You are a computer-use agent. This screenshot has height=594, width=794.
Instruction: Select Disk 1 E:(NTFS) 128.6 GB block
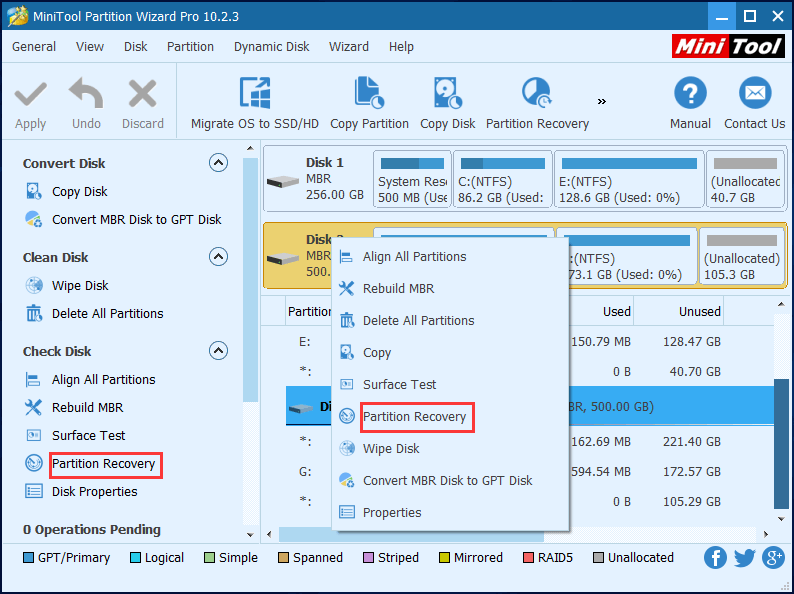(x=629, y=179)
